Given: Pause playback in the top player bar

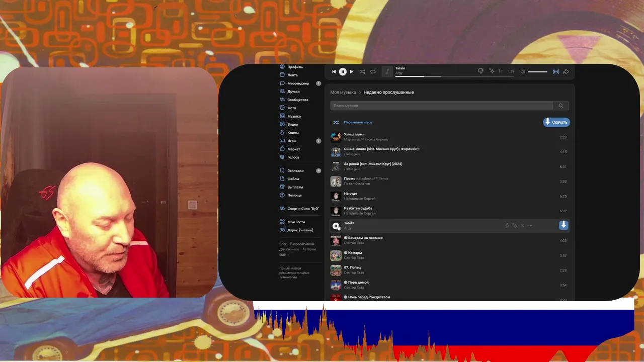Looking at the screenshot, I should pos(343,71).
